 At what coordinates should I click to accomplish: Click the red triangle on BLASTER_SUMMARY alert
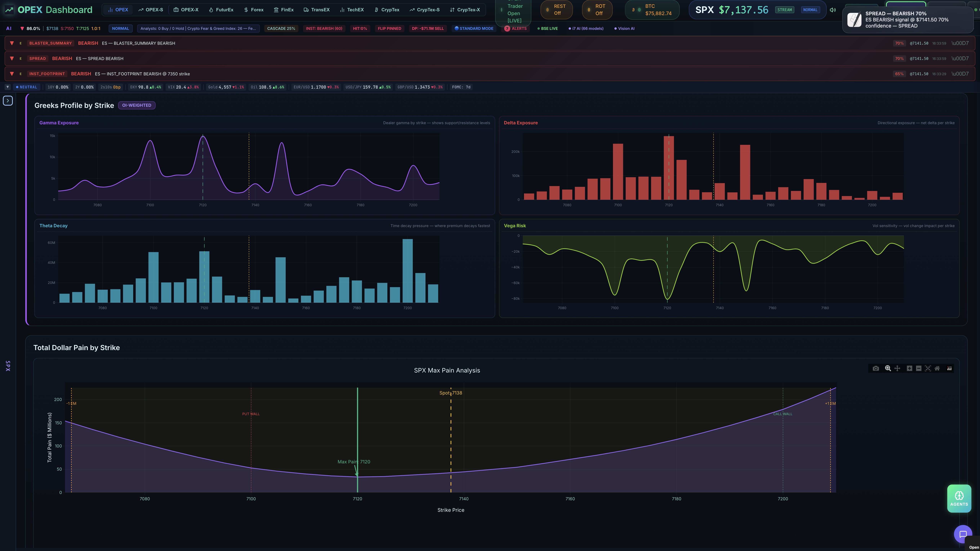click(12, 43)
